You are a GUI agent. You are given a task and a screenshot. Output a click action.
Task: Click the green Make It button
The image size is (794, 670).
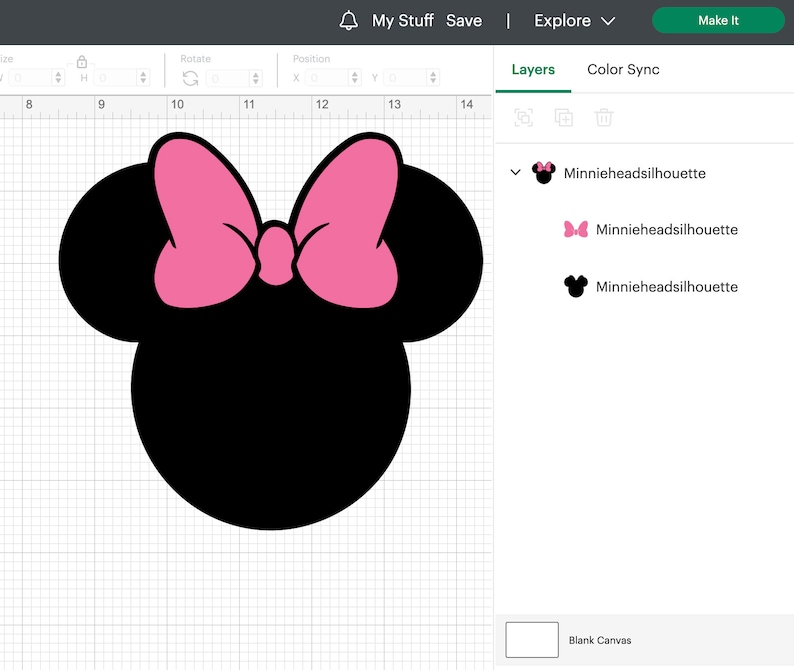click(718, 20)
